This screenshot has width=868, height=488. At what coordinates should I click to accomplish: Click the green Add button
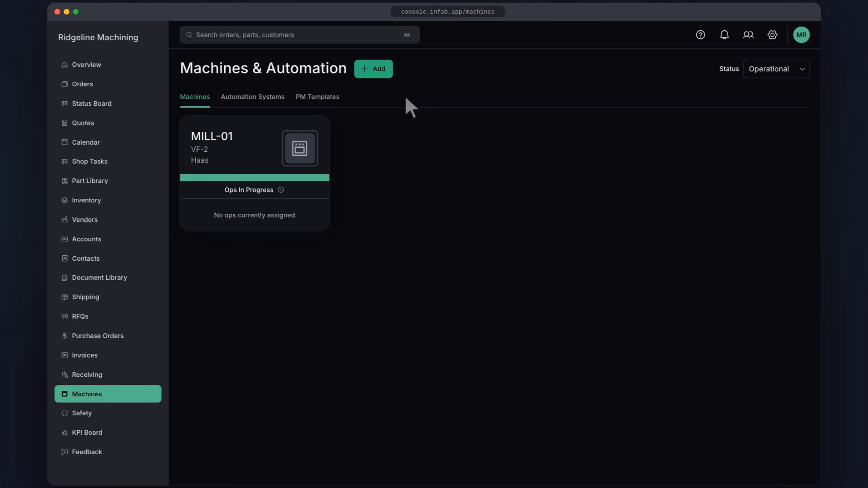[373, 69]
